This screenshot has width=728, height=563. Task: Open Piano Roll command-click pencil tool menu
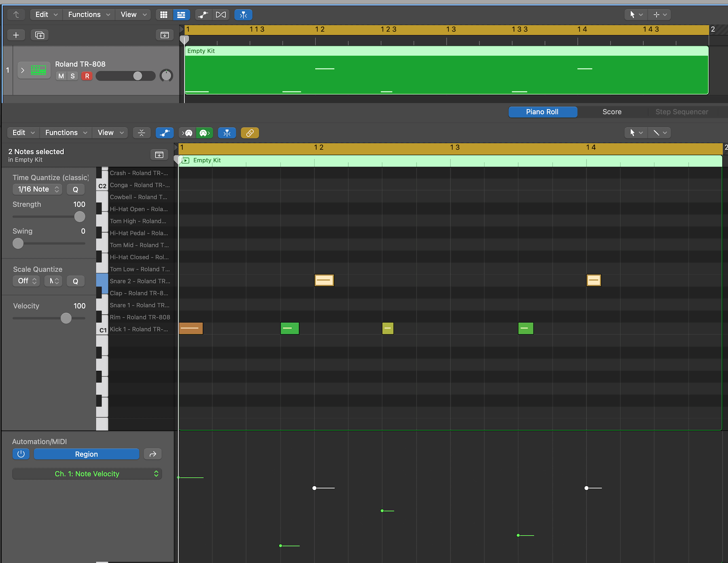pyautogui.click(x=660, y=133)
